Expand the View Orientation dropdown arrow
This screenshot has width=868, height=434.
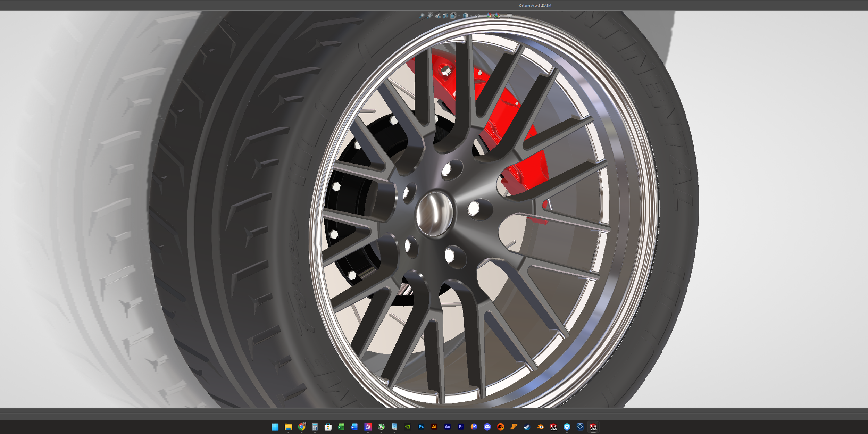pyautogui.click(x=459, y=16)
